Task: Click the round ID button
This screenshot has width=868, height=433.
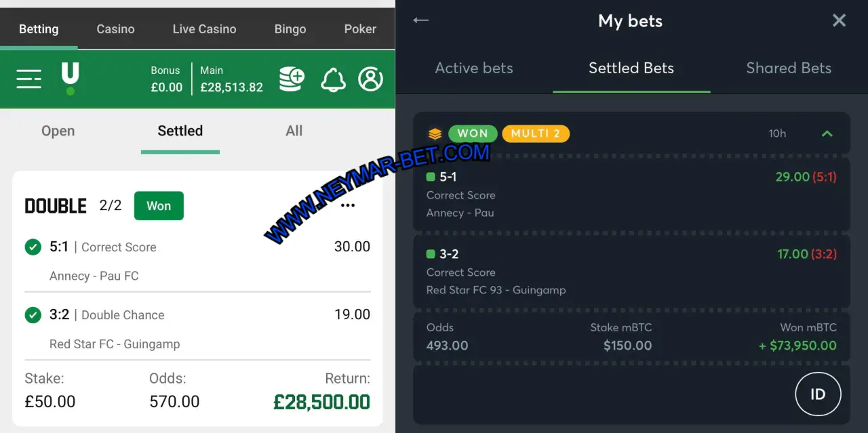Action: (818, 394)
